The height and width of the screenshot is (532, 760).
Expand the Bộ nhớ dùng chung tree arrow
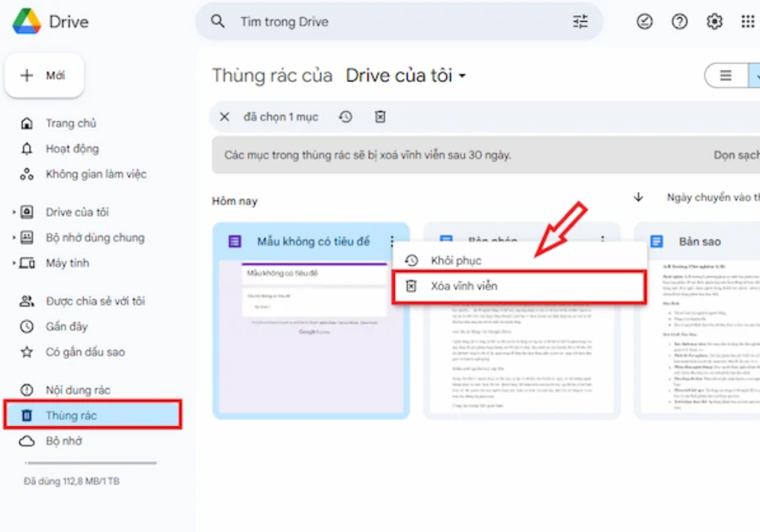(14, 237)
